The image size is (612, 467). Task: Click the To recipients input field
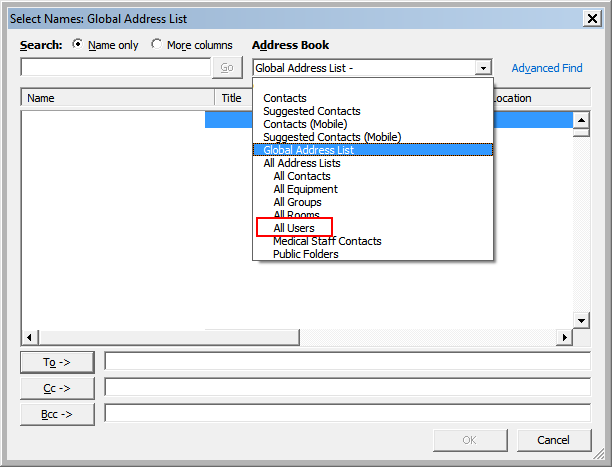[x=347, y=361]
